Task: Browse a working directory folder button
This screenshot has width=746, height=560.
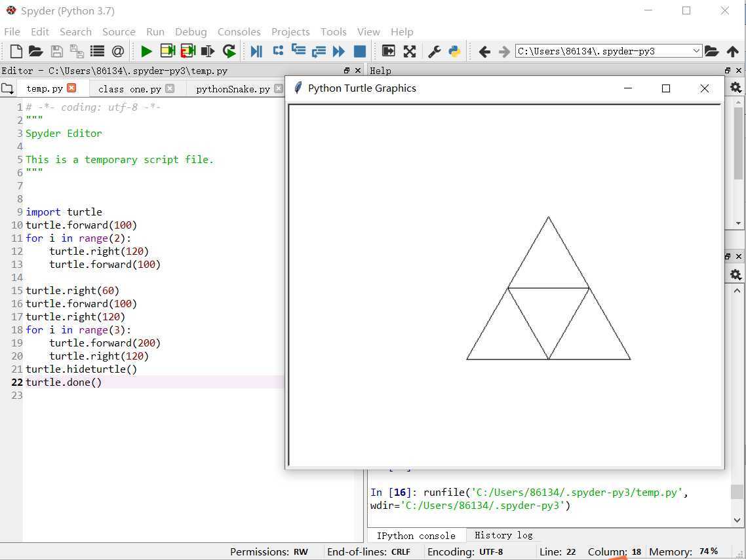Action: tap(711, 51)
